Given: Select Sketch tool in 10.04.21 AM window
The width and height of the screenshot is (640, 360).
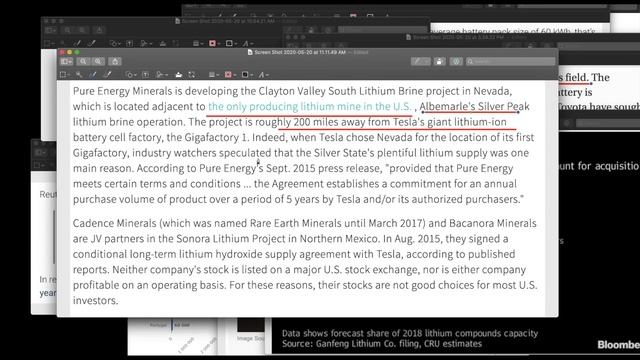Looking at the screenshot, I should pos(77,43).
